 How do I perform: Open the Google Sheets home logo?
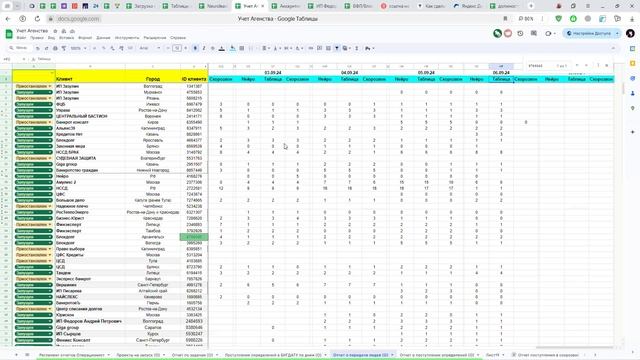coord(9,34)
